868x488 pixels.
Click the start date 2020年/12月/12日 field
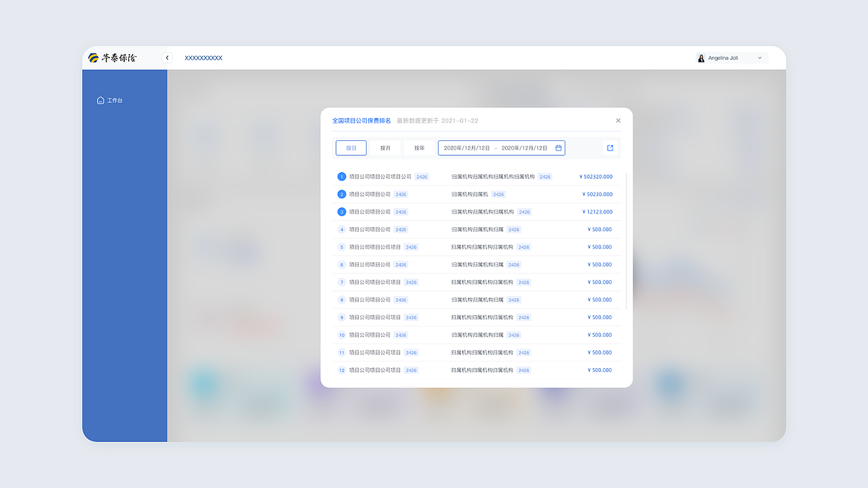click(467, 148)
